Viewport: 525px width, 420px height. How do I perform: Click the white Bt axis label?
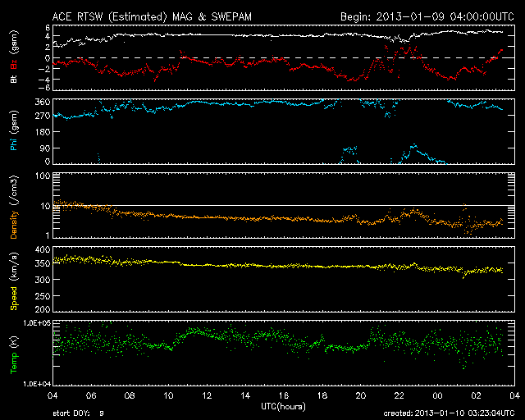(14, 79)
